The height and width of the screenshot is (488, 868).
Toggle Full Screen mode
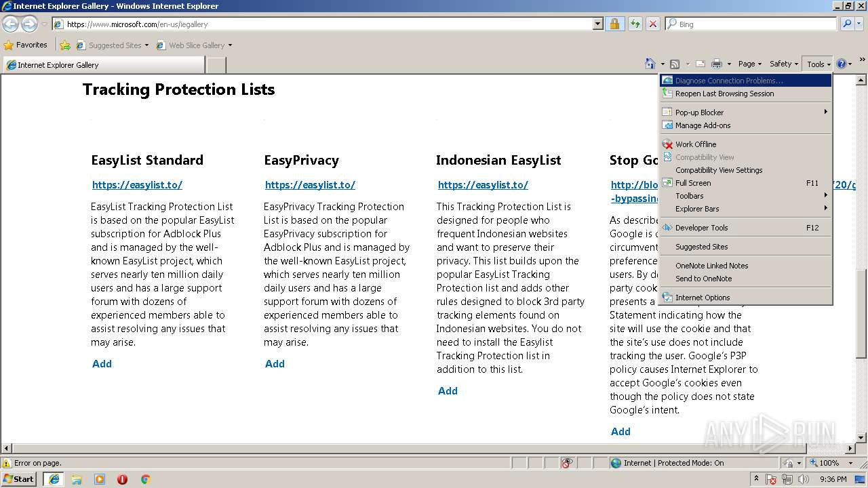tap(746, 183)
